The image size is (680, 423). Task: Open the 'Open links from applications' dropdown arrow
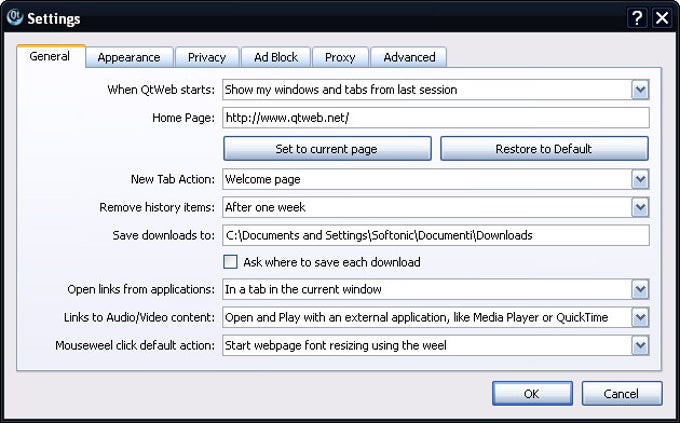tap(640, 289)
